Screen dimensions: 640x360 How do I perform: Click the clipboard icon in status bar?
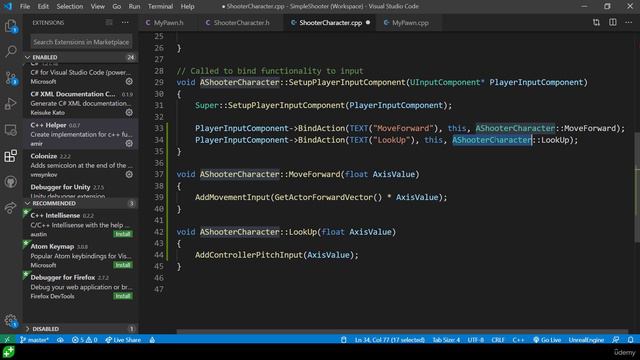pos(344,340)
